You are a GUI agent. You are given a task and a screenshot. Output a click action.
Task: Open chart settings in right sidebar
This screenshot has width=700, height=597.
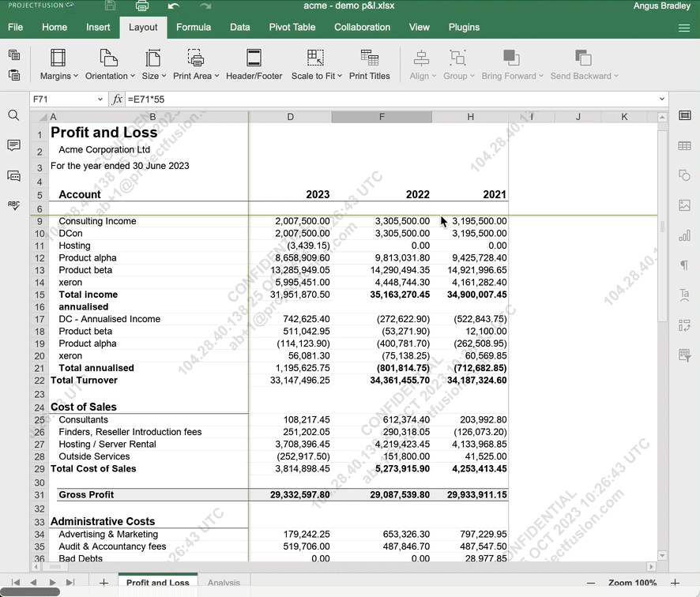684,235
